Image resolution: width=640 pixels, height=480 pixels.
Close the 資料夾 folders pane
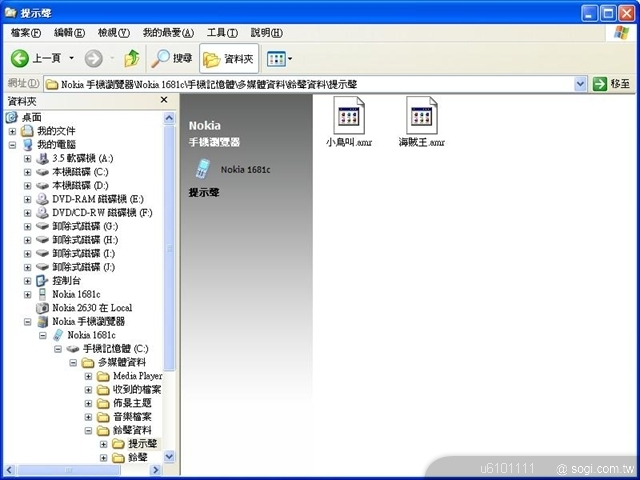164,100
